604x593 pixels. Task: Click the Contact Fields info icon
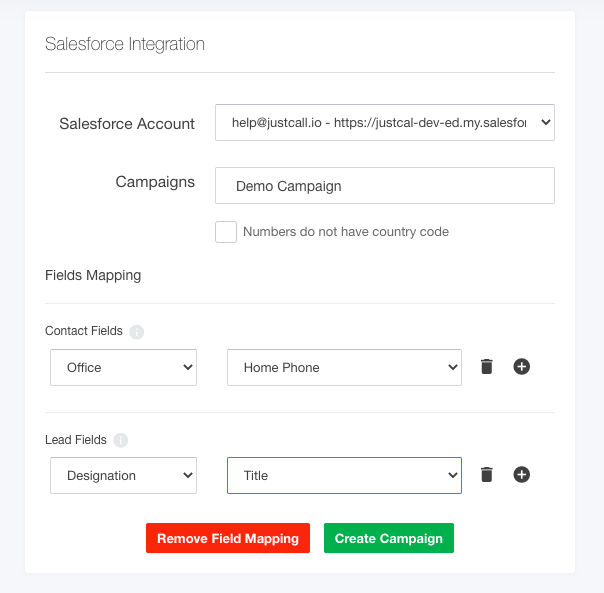[136, 332]
